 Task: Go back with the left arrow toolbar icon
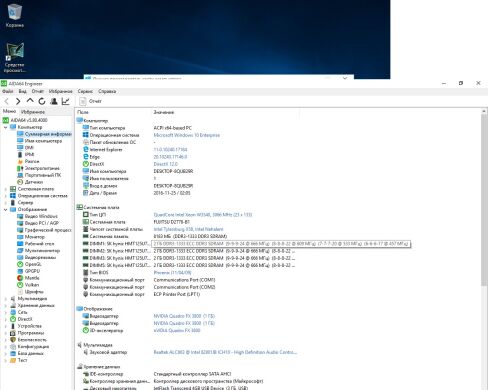[x=6, y=101]
